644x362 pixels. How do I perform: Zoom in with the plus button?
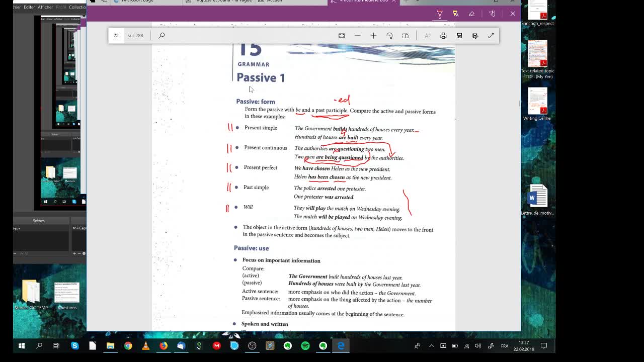click(x=373, y=36)
